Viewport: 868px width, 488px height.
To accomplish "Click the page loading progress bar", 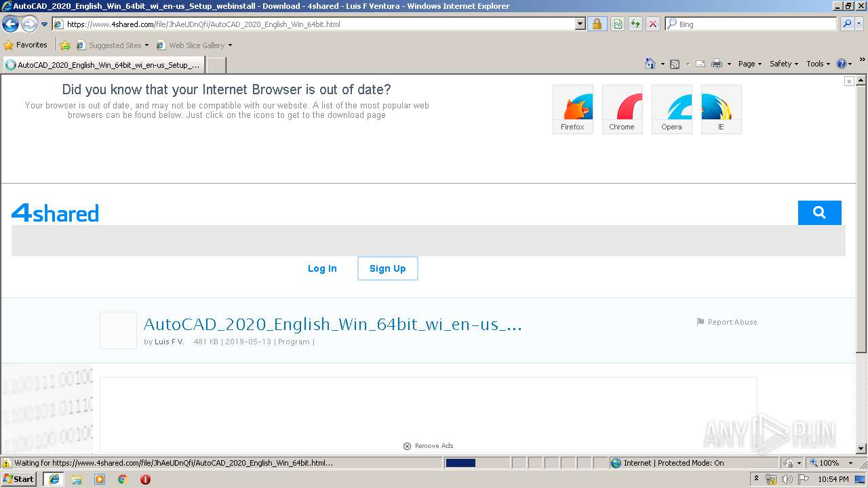I will (477, 463).
